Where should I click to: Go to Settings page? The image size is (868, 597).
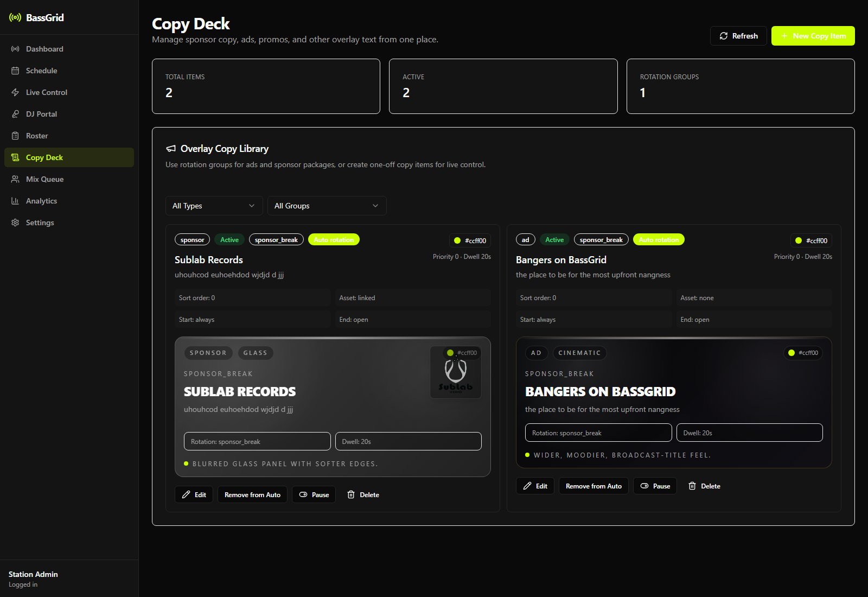(69, 223)
